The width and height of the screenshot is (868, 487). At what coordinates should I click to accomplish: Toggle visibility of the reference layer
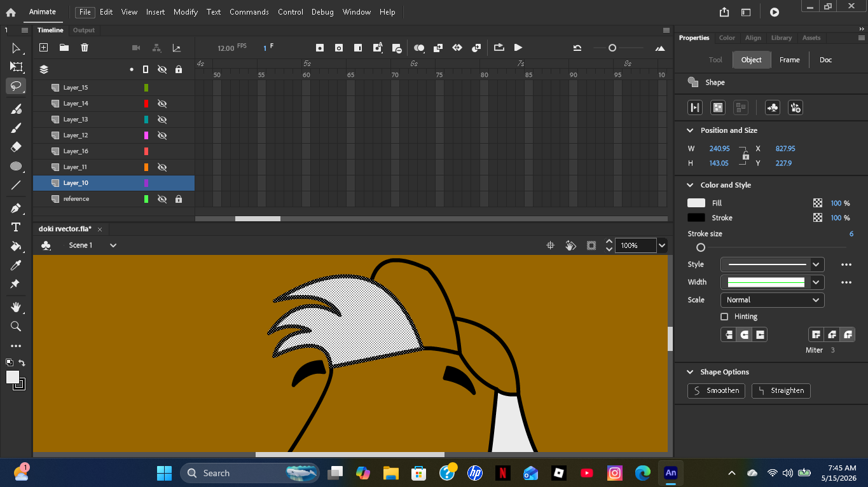pyautogui.click(x=162, y=199)
